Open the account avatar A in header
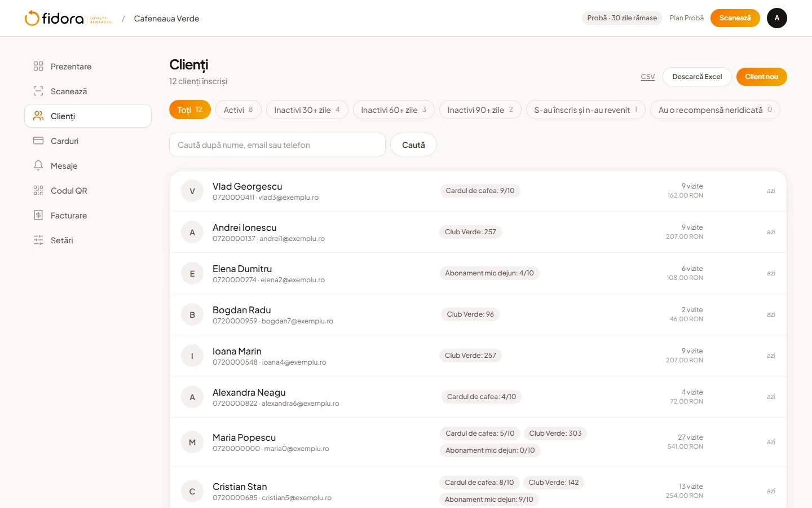Image resolution: width=812 pixels, height=508 pixels. pos(777,18)
